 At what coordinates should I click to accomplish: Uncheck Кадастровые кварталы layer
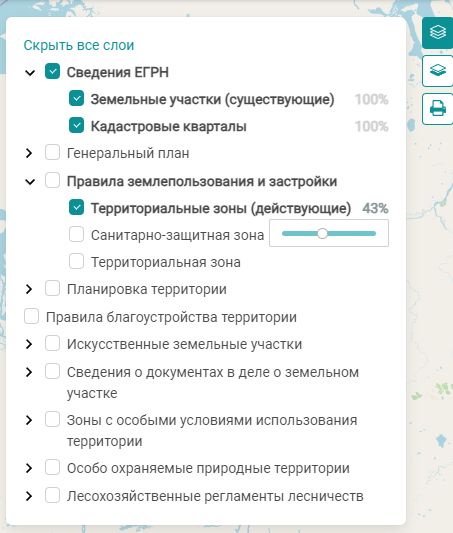point(76,125)
